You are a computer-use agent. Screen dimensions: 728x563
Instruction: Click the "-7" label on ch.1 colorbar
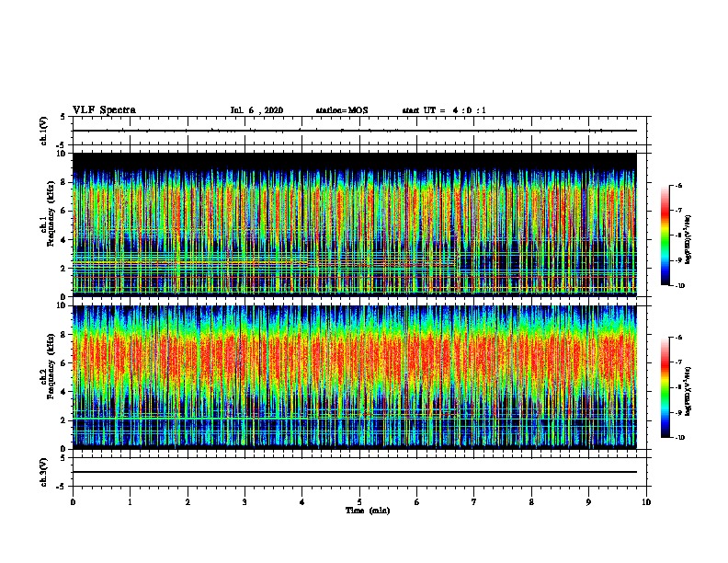(678, 211)
